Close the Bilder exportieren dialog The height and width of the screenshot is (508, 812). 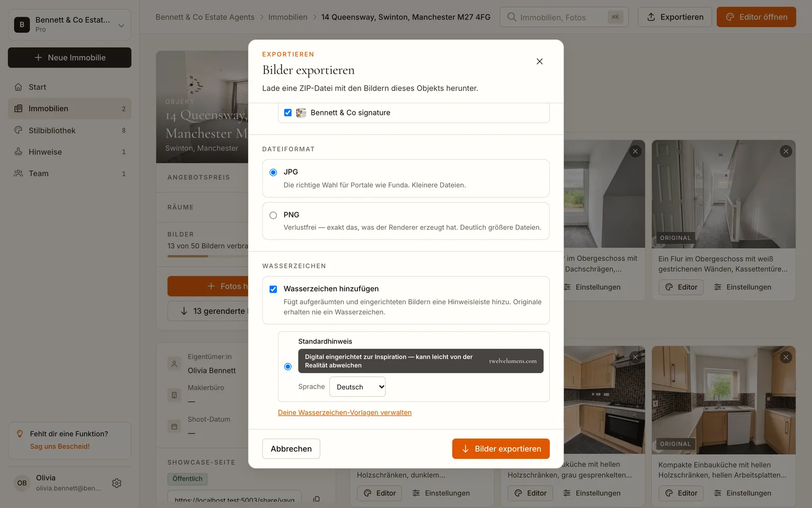[x=539, y=61]
